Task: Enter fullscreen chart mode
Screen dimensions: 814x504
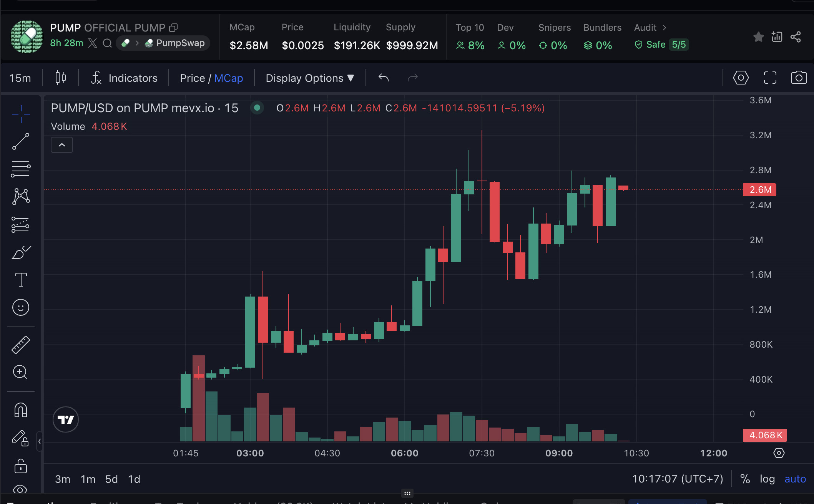Action: [770, 78]
